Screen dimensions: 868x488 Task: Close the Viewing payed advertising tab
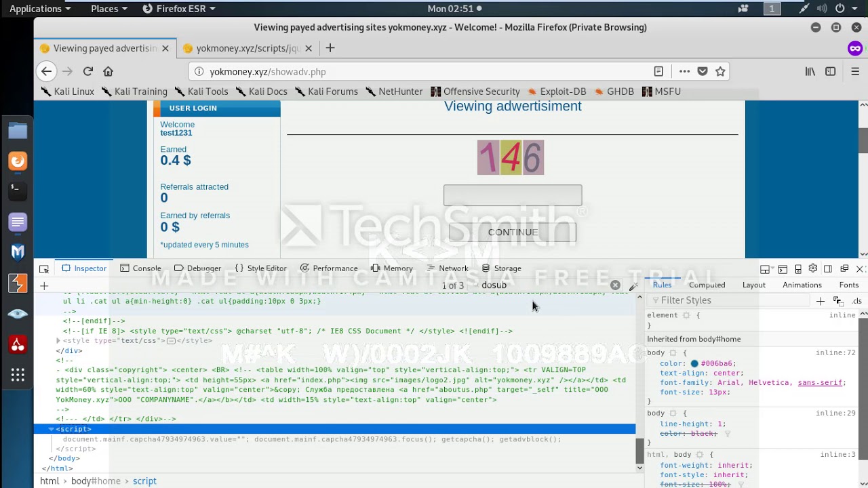point(165,48)
